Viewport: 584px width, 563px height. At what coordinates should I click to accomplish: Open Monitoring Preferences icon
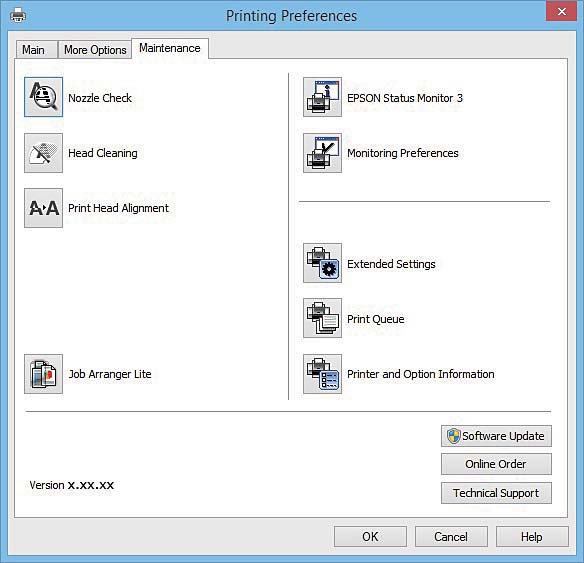point(323,153)
